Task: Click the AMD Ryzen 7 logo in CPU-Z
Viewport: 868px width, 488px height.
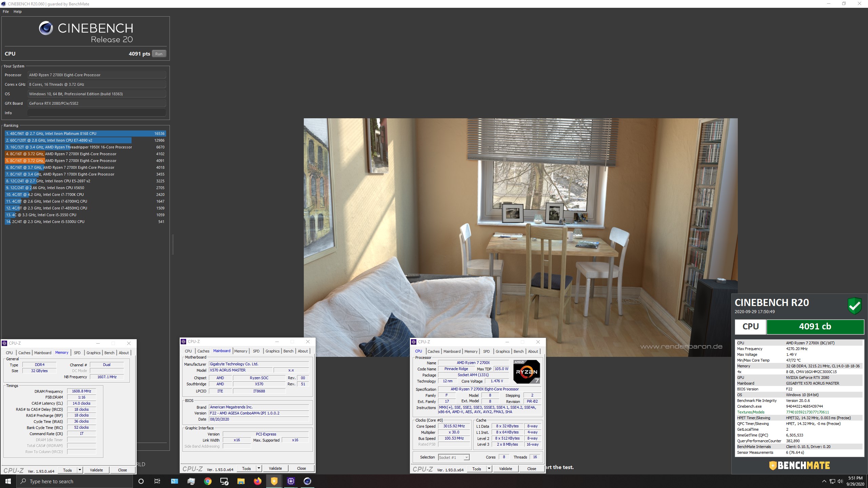Action: click(527, 372)
